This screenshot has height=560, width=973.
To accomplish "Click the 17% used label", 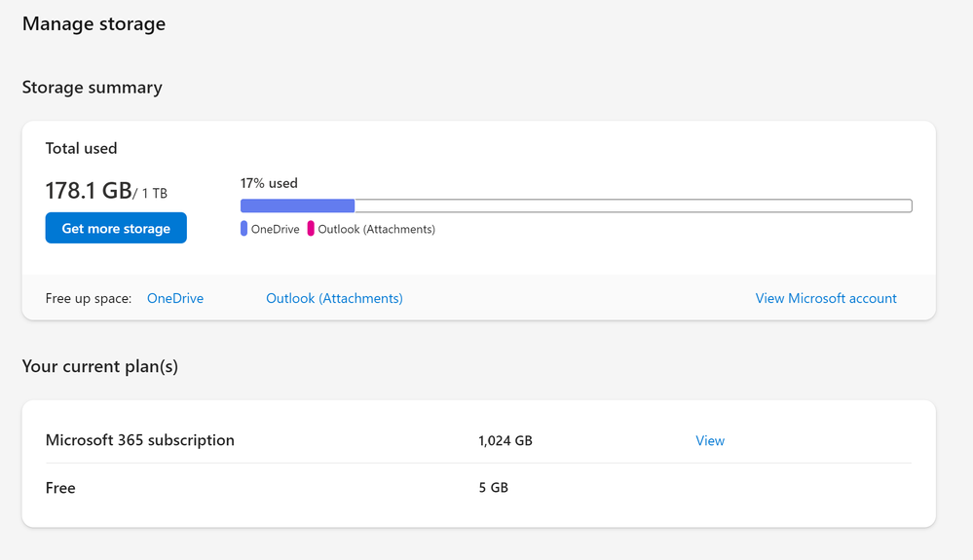I will (269, 183).
